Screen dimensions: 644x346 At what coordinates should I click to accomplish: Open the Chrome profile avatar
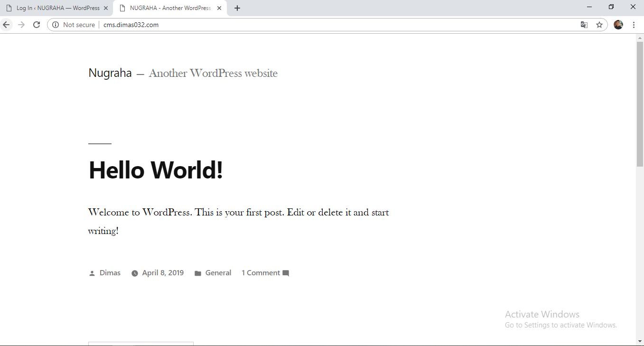click(x=618, y=25)
